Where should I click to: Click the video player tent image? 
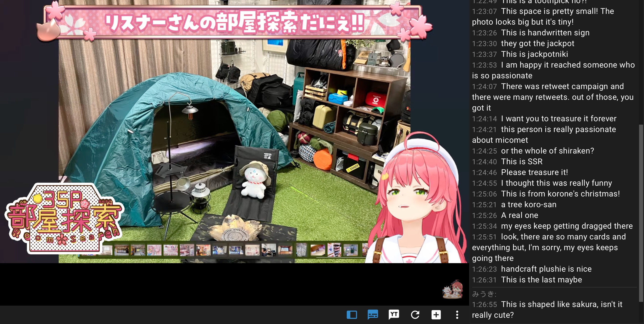(x=235, y=131)
